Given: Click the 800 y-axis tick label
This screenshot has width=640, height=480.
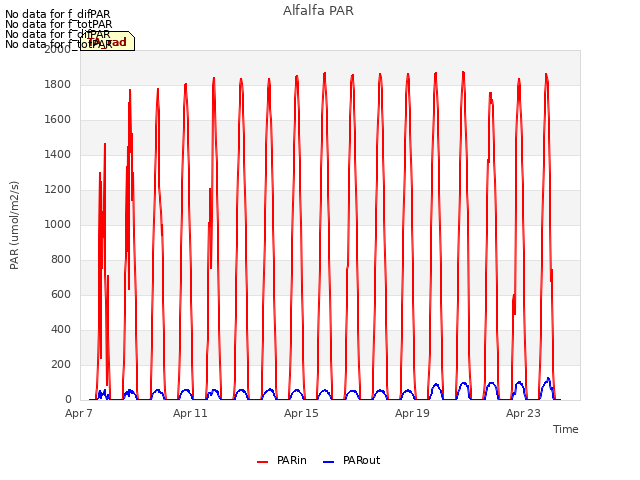Looking at the screenshot, I should click(61, 260).
